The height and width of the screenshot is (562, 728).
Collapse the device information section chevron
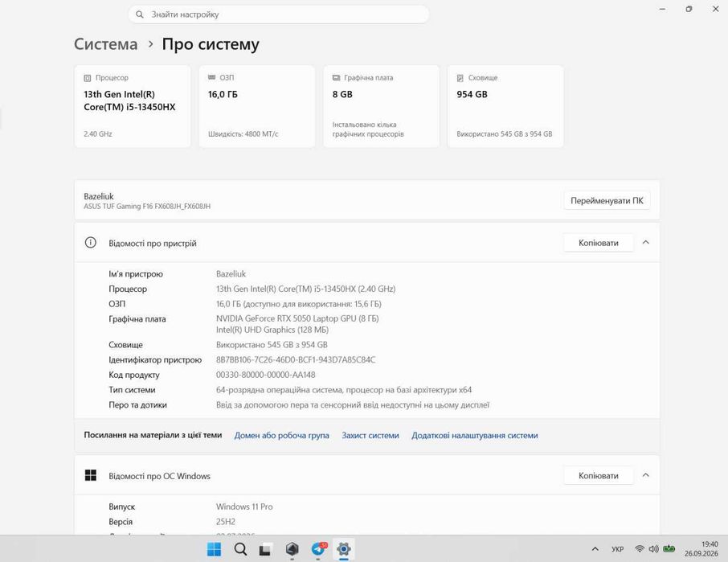[x=646, y=243]
